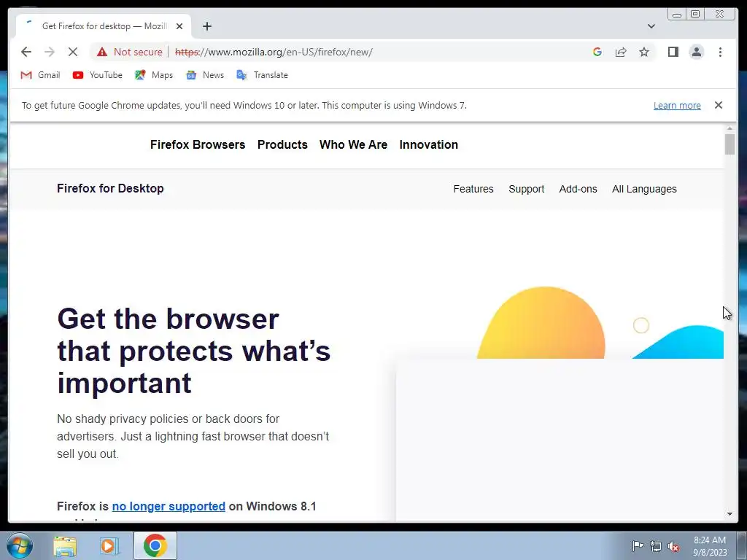This screenshot has height=560, width=747.
Task: Open the Maps bookmark
Action: point(154,75)
